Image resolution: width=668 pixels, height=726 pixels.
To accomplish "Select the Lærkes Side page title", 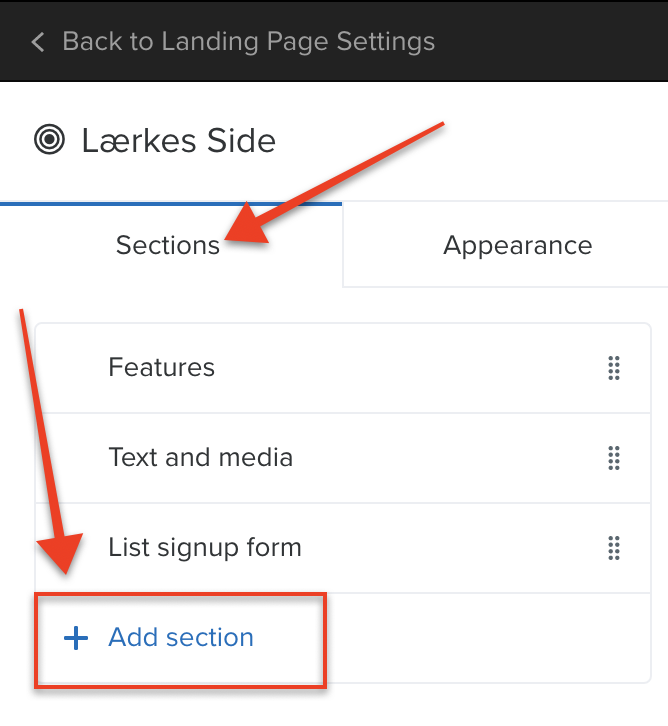I will tap(179, 141).
